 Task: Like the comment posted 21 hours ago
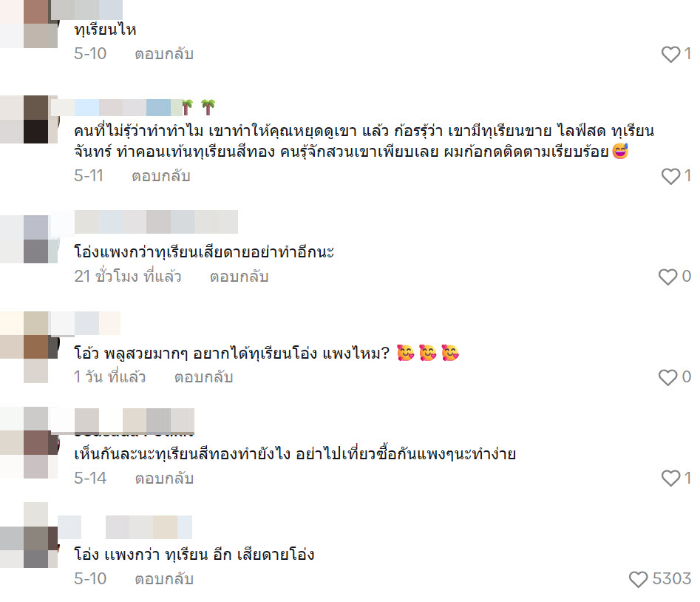[x=667, y=277]
